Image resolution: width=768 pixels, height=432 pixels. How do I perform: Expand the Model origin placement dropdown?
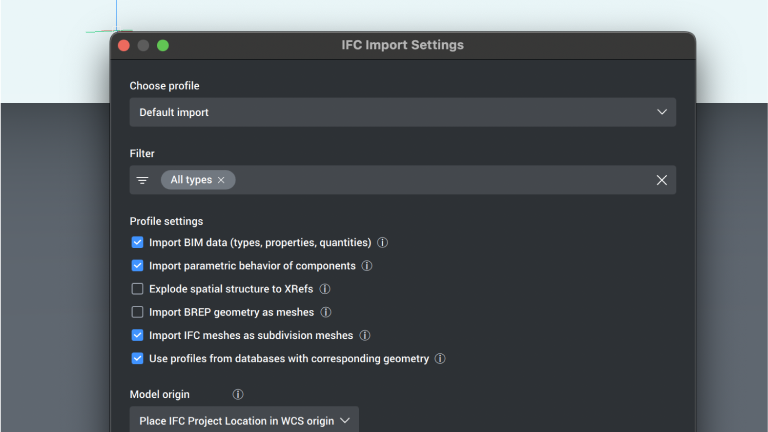click(x=244, y=421)
